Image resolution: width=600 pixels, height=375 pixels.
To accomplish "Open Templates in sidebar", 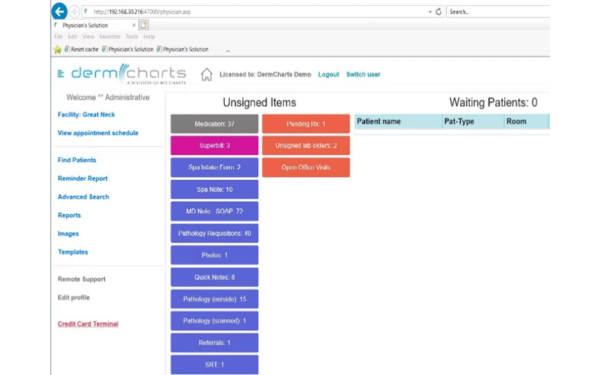I will pyautogui.click(x=73, y=252).
